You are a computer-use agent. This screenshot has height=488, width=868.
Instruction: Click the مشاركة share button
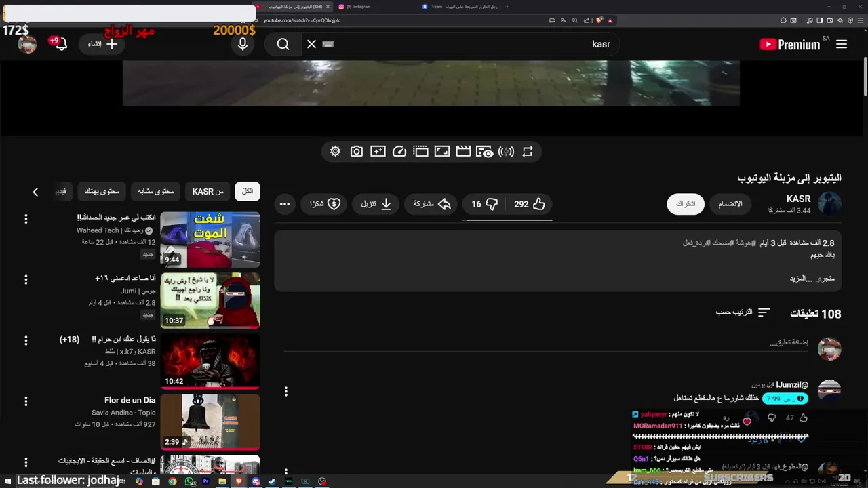click(431, 204)
